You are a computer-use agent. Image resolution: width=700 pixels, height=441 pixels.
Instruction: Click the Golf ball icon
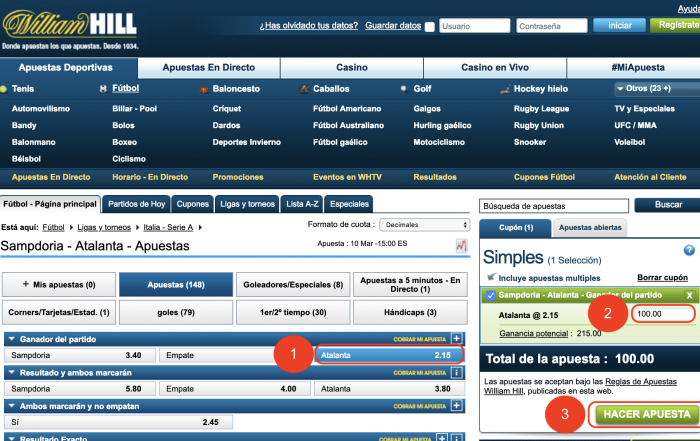pyautogui.click(x=404, y=89)
